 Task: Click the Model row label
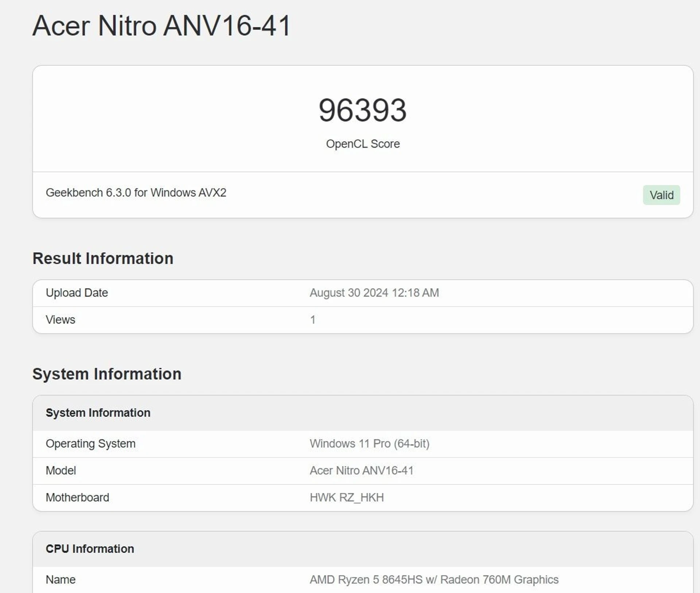tap(61, 471)
